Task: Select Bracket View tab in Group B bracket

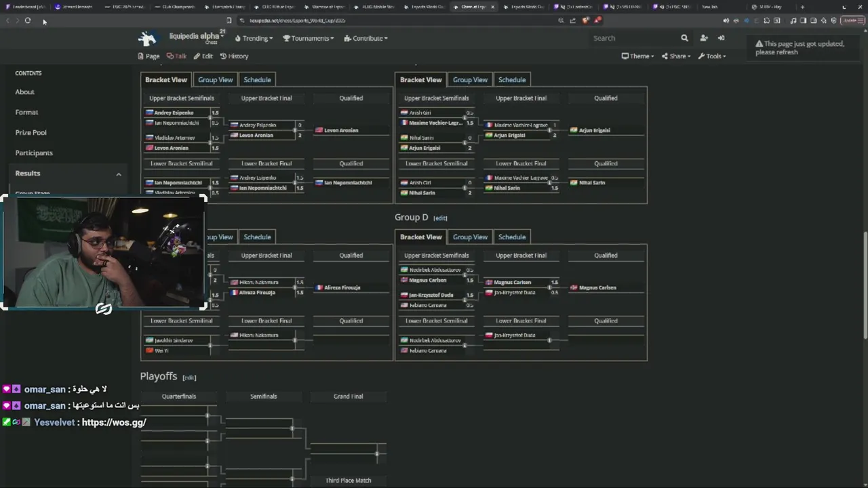Action: click(x=420, y=80)
